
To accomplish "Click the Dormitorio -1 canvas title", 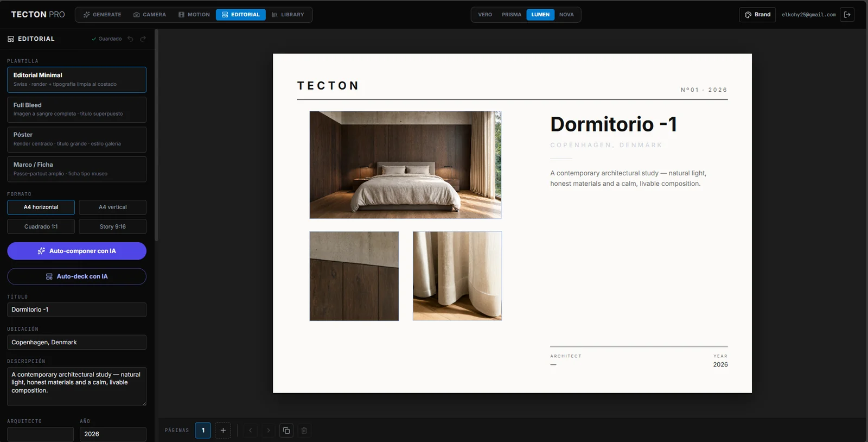I will [614, 124].
